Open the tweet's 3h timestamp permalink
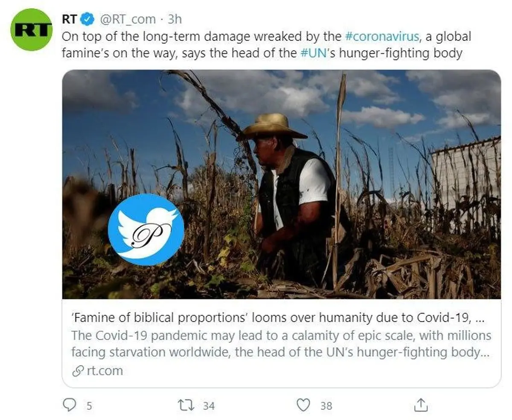The image size is (512, 420). pyautogui.click(x=175, y=19)
